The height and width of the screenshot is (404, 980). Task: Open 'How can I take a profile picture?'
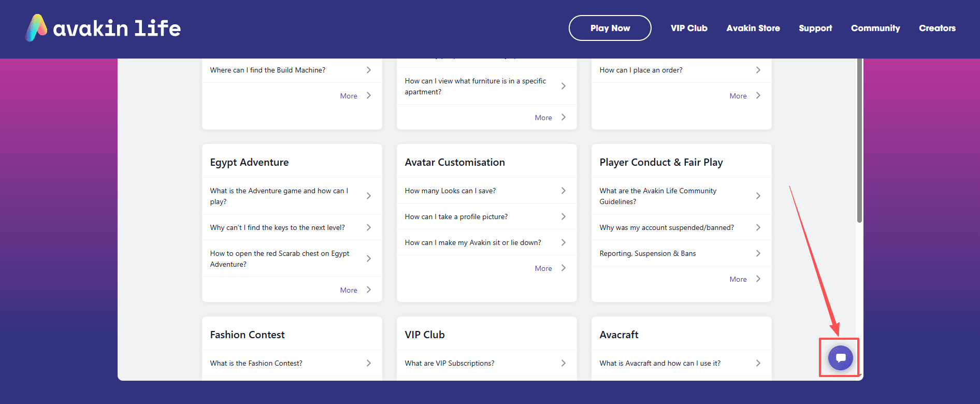456,217
